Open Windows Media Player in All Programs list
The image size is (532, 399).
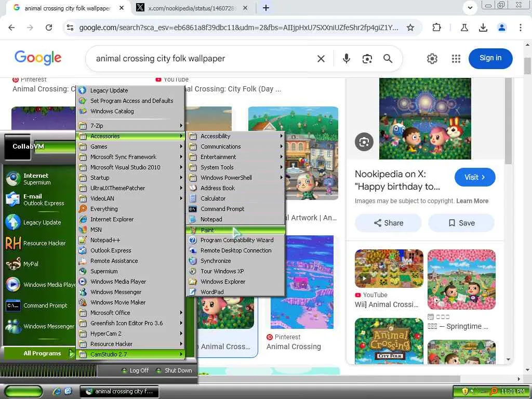coord(130,282)
